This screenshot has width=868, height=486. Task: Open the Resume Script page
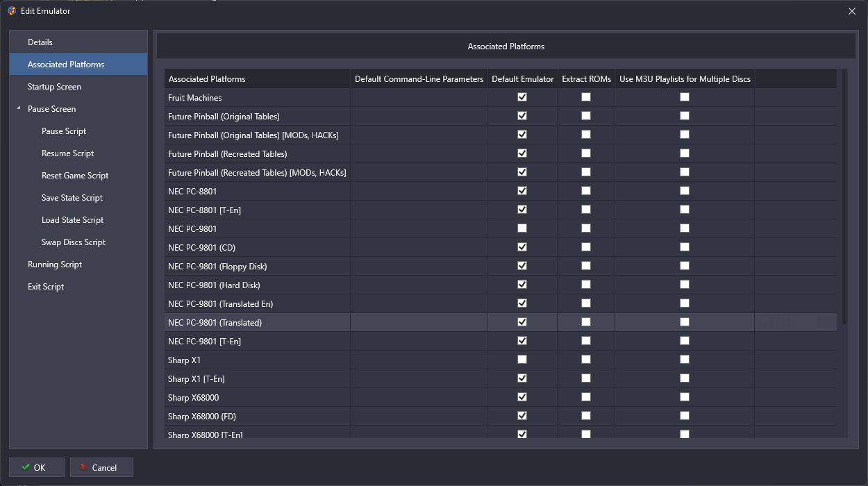click(78, 153)
